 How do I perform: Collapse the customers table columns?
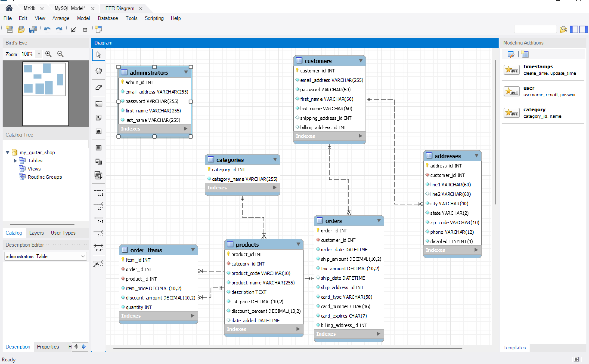point(361,61)
